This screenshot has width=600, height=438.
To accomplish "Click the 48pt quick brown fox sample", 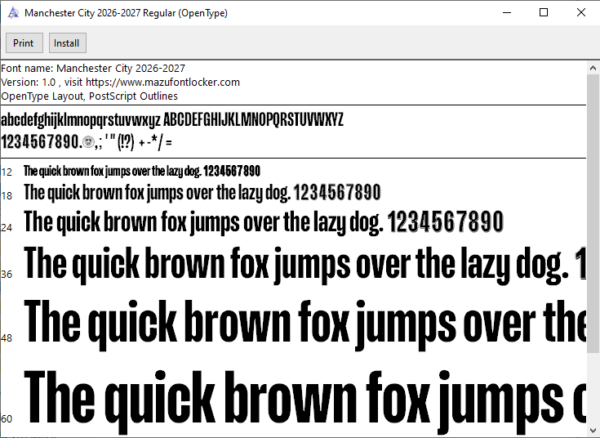I will 305,324.
